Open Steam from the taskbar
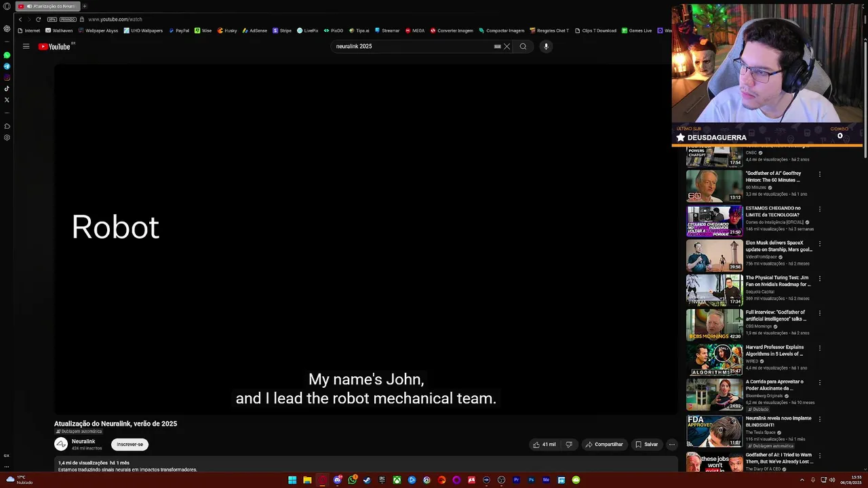The image size is (868, 488). tap(367, 480)
